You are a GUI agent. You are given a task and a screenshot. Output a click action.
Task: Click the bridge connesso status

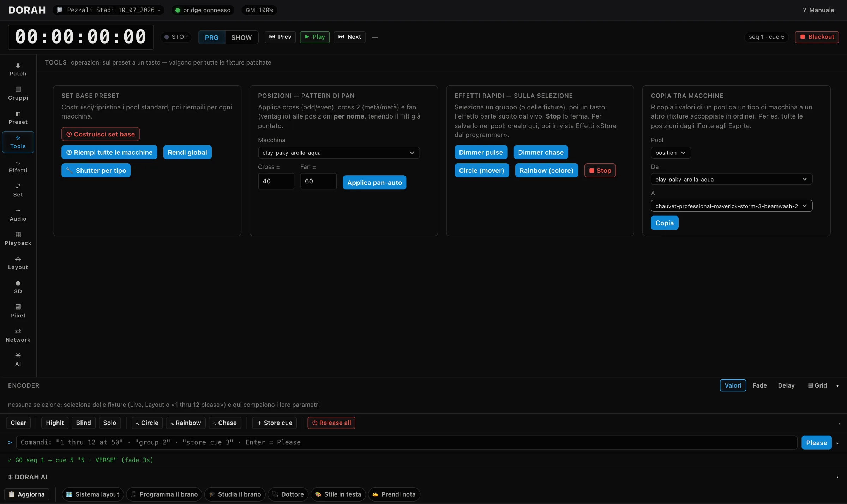click(x=203, y=10)
